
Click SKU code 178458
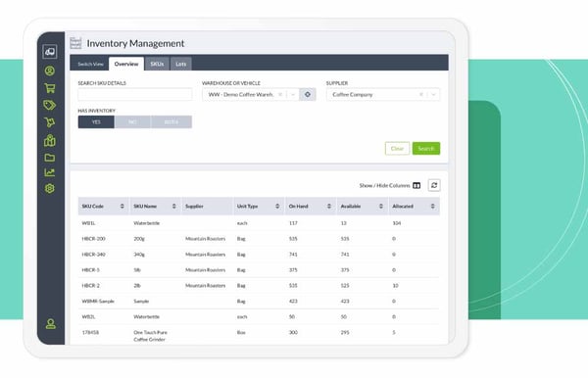[x=90, y=332]
